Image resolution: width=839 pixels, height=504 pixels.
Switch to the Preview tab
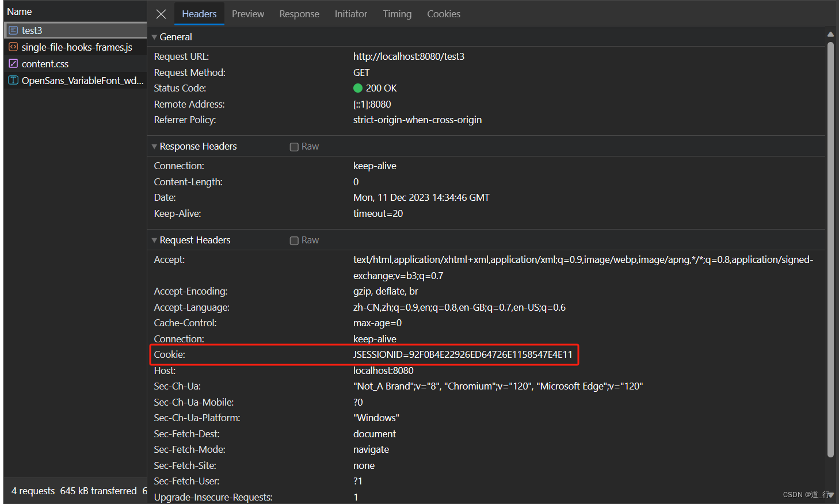tap(248, 14)
